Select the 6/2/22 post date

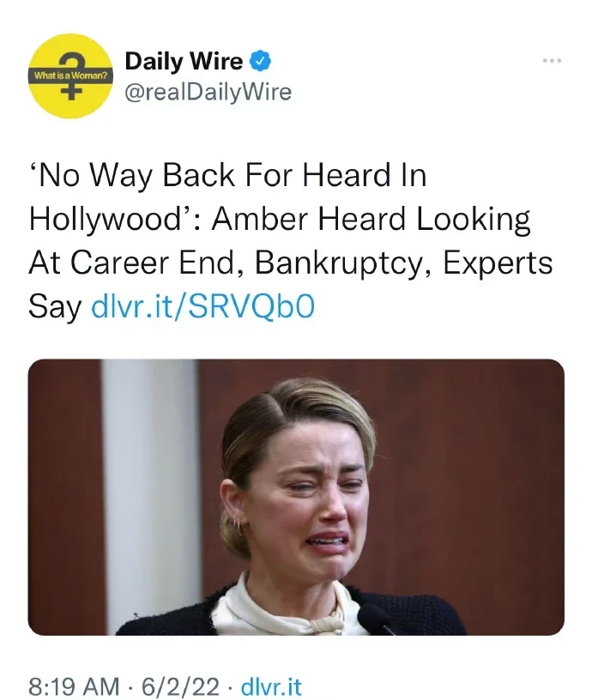[x=180, y=686]
